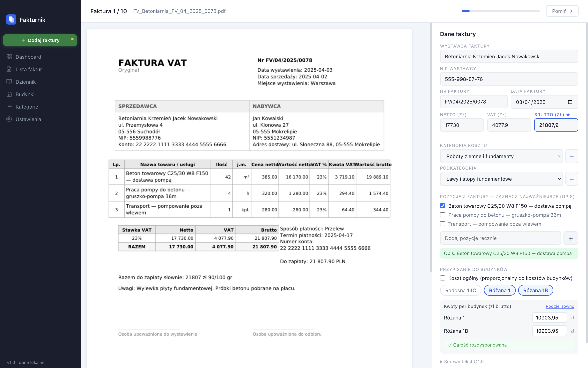This screenshot has height=368, width=588.
Task: Add new cost category with plus icon
Action: (x=572, y=156)
